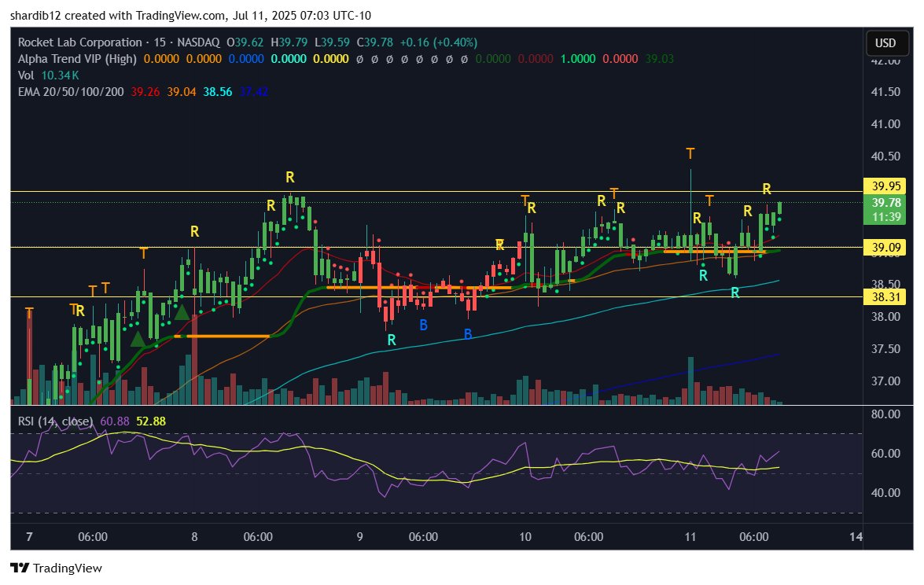924x585 pixels.
Task: Click the EMA 50 value 39.04
Action: (x=182, y=92)
